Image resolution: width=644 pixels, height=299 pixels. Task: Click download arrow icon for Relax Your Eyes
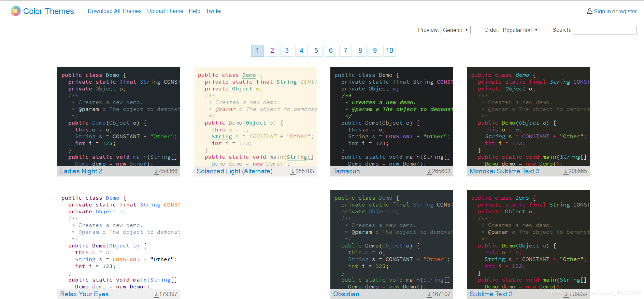[x=156, y=295]
